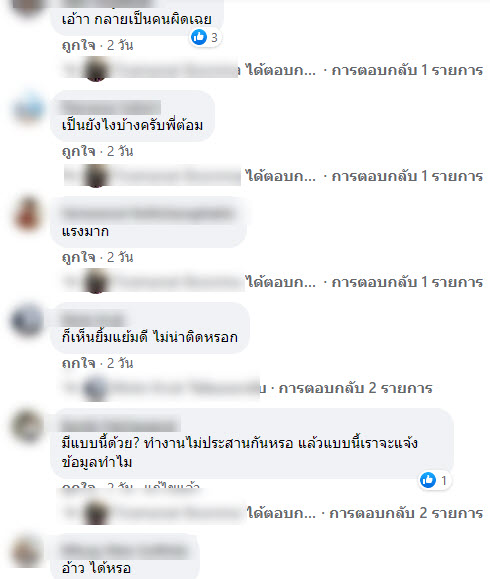Viewport: 490px width, 579px height.
Task: Click small reply avatar under 'แรงมาก' comment
Action: coord(96,282)
